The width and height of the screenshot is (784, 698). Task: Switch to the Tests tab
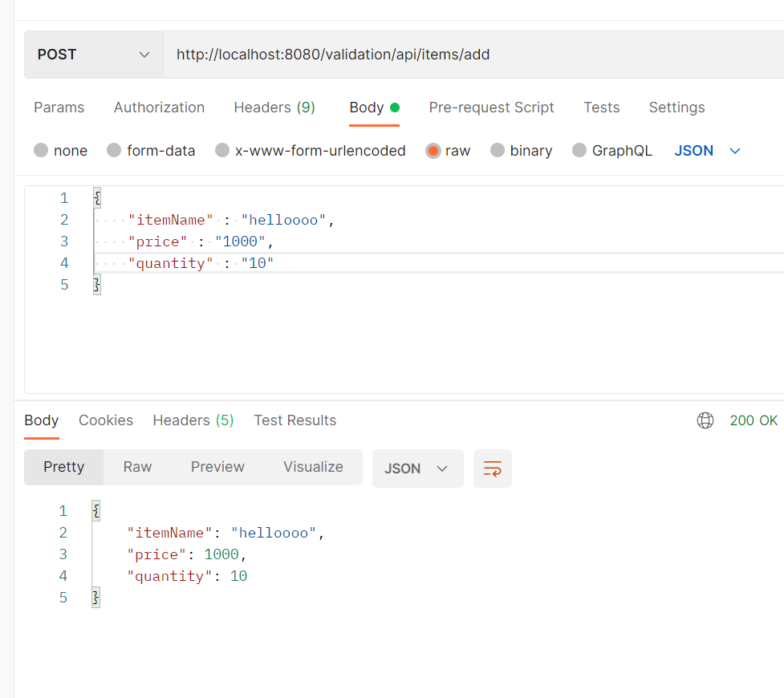click(x=602, y=108)
